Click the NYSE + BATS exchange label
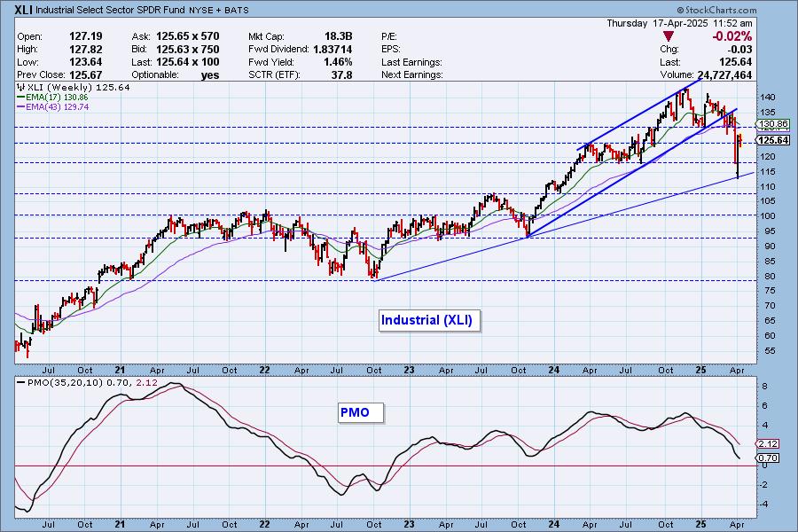The height and width of the screenshot is (532, 798). point(219,10)
